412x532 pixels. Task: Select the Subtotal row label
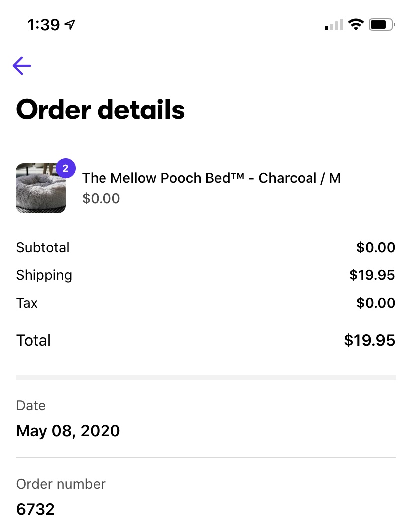(x=43, y=248)
